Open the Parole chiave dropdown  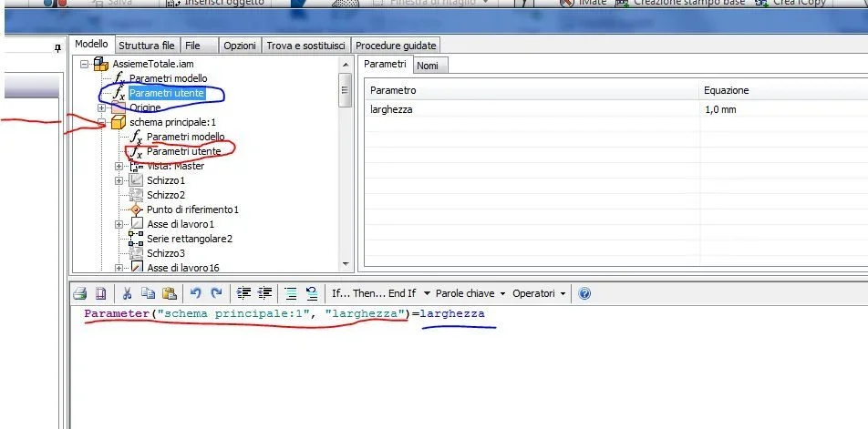pyautogui.click(x=469, y=293)
